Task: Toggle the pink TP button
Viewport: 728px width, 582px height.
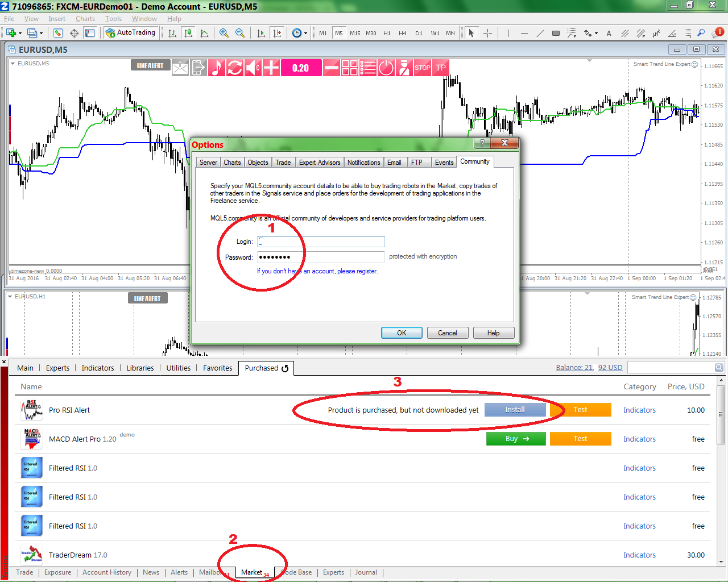Action: pos(441,68)
